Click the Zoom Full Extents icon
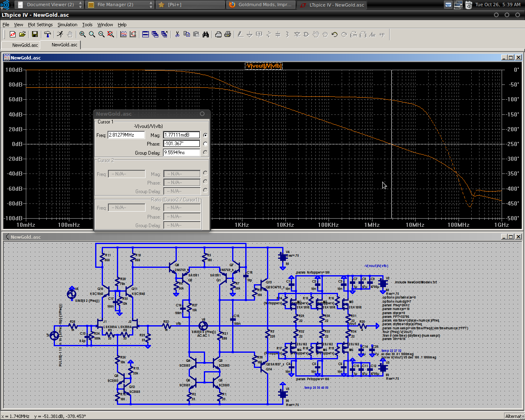525x420 pixels. [x=111, y=34]
